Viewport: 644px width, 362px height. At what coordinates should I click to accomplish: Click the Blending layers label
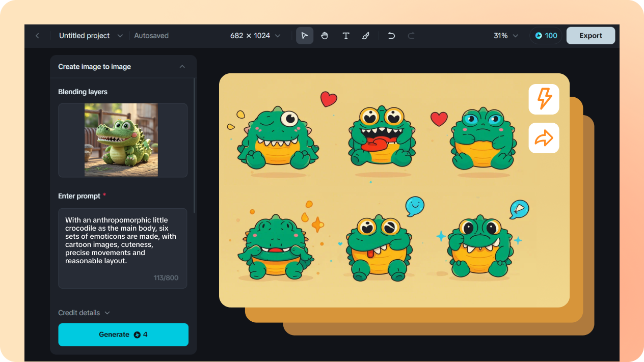click(83, 92)
